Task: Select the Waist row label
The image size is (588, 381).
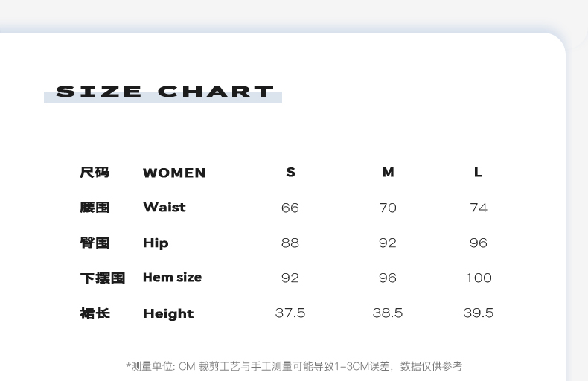Action: 164,207
